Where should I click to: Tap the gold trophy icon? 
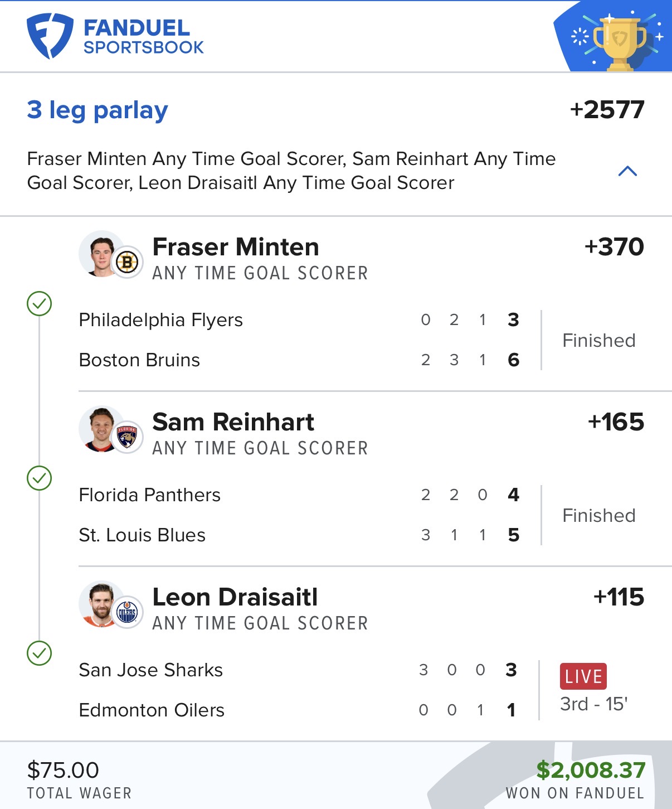620,42
